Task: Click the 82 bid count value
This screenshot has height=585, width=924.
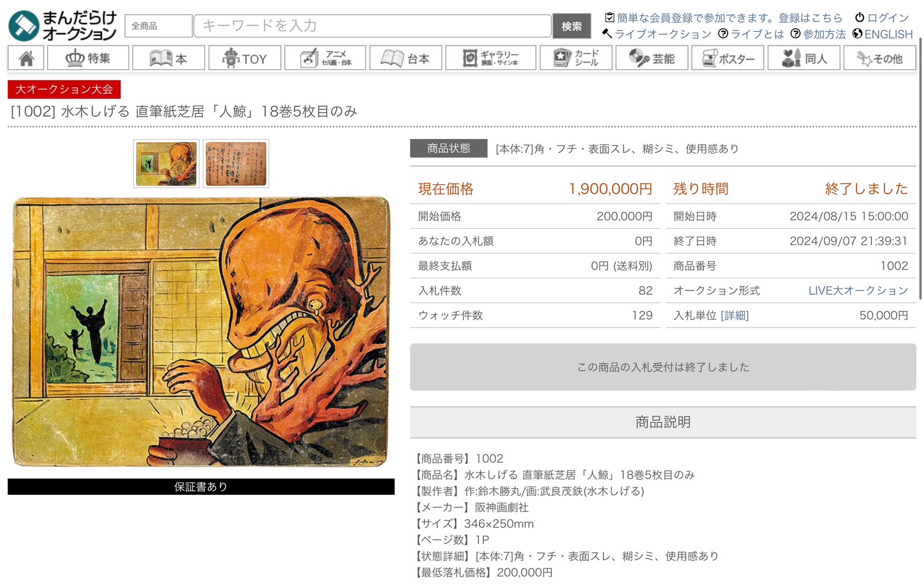Action: pos(645,291)
